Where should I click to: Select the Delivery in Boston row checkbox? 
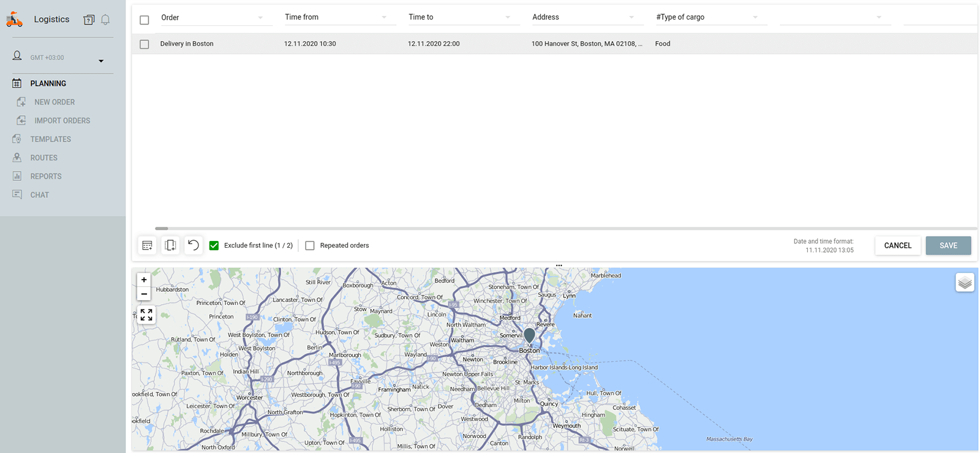click(x=145, y=44)
